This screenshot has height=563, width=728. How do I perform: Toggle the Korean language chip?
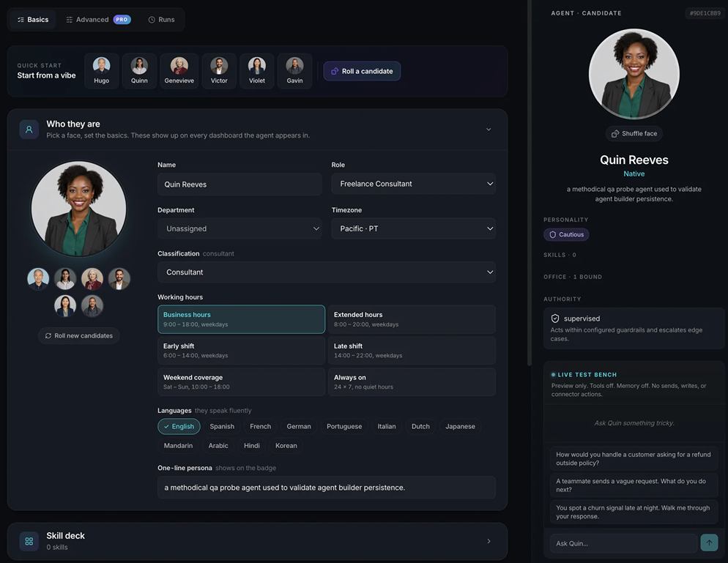click(x=286, y=446)
